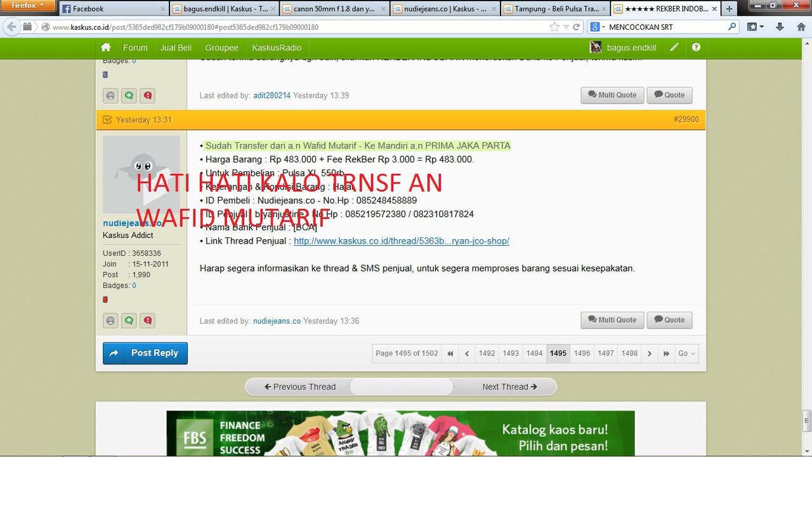Click the FBS Finance Freedom Success banner

click(x=400, y=434)
